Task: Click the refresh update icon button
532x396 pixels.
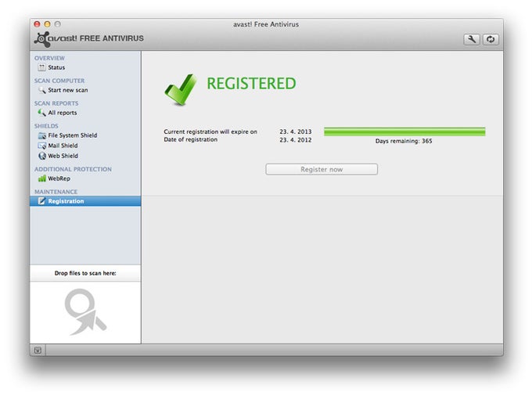Action: (x=491, y=39)
